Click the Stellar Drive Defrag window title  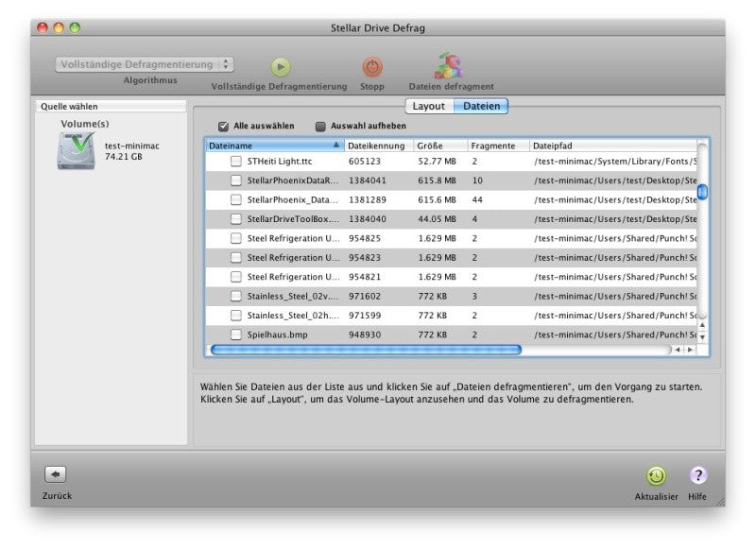tap(377, 28)
